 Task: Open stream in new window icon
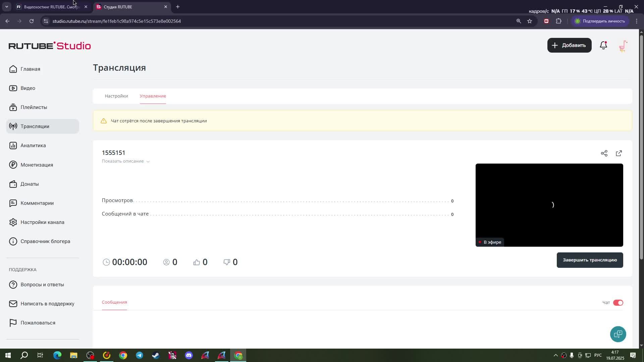[x=619, y=154]
